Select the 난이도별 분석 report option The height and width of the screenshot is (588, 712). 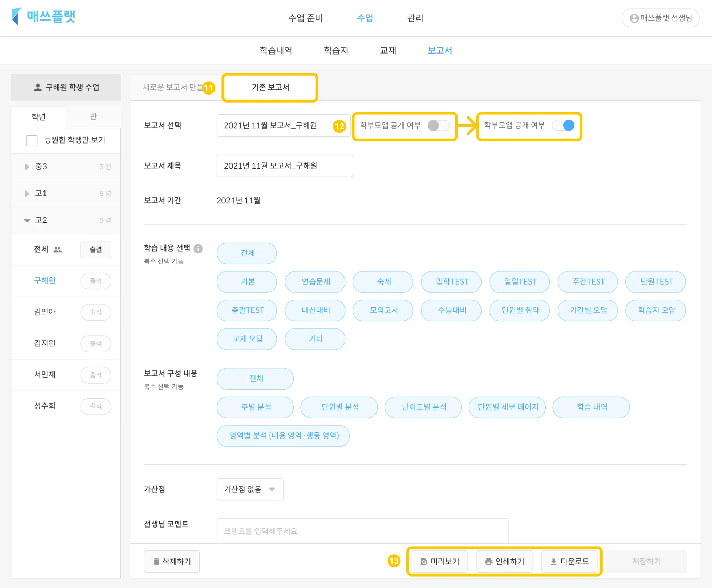pos(423,407)
